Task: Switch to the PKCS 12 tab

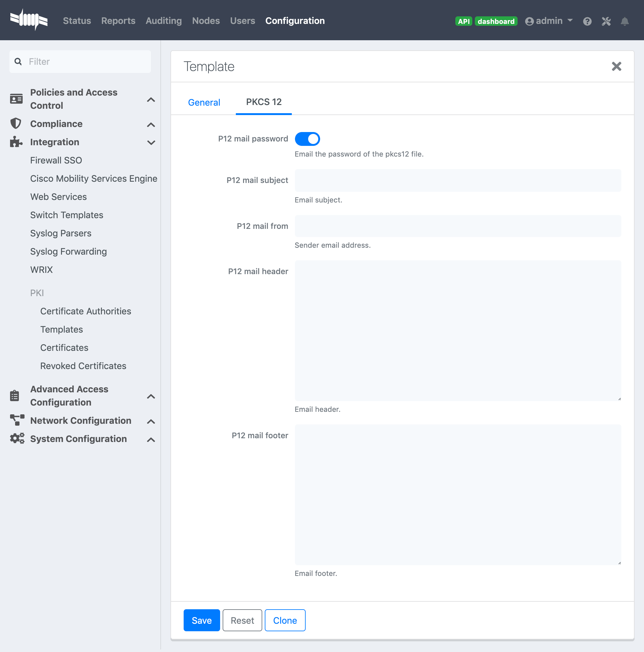Action: (264, 102)
